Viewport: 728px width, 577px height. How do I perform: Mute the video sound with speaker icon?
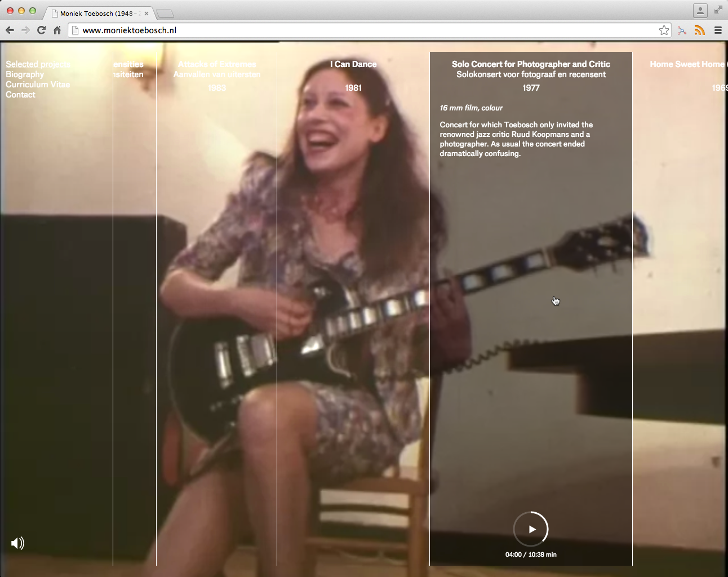[x=17, y=543]
